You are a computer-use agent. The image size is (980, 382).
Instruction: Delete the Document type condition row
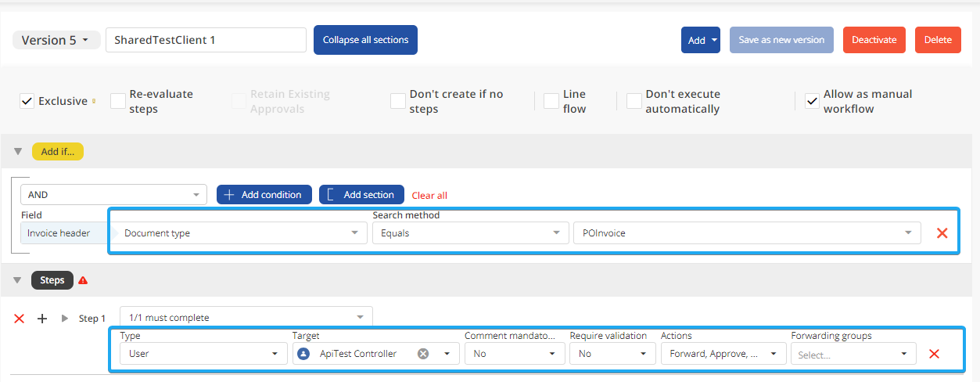click(x=942, y=233)
